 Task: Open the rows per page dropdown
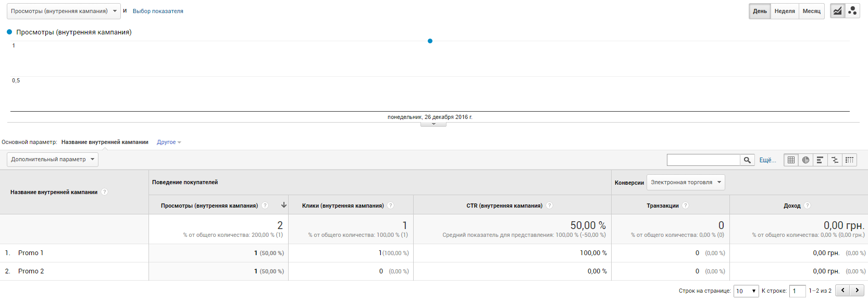point(746,291)
